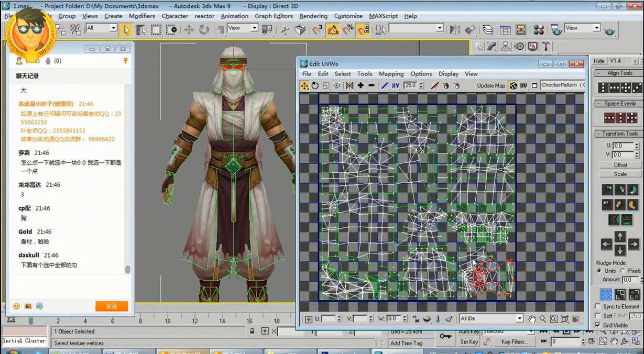Click the orange send button in chat
The height and width of the screenshot is (354, 644).
[112, 306]
